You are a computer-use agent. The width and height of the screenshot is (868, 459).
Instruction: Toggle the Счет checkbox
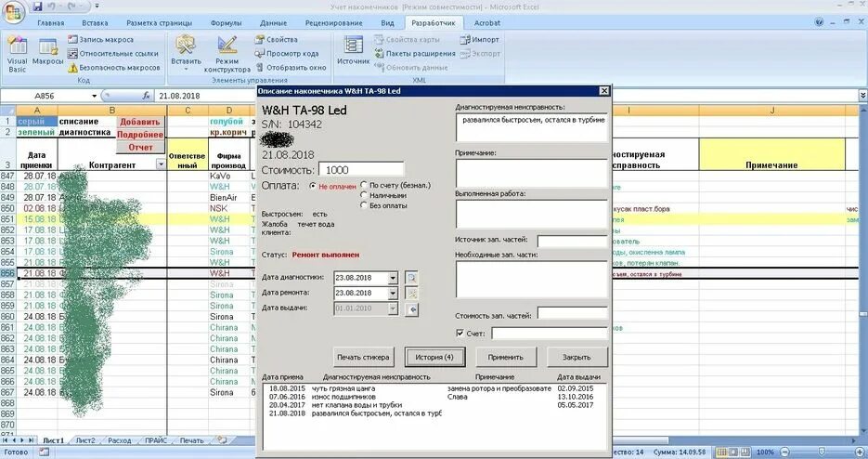460,334
